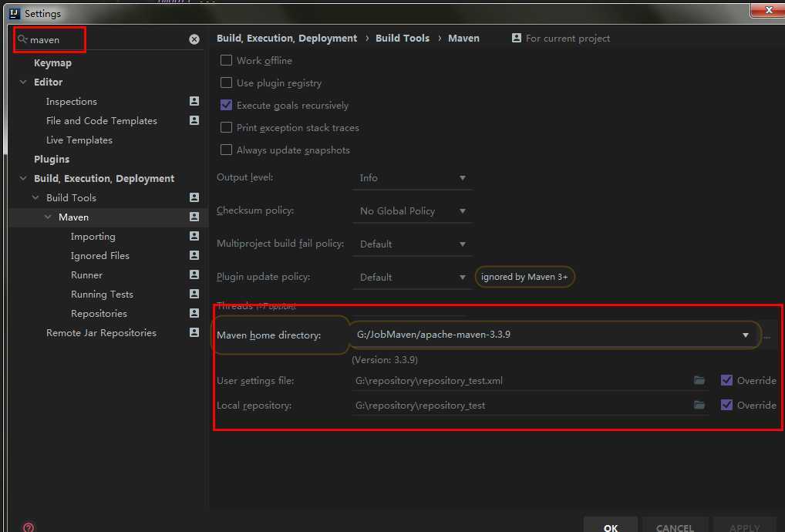Click project icon next to File and Code Templates

coord(194,120)
